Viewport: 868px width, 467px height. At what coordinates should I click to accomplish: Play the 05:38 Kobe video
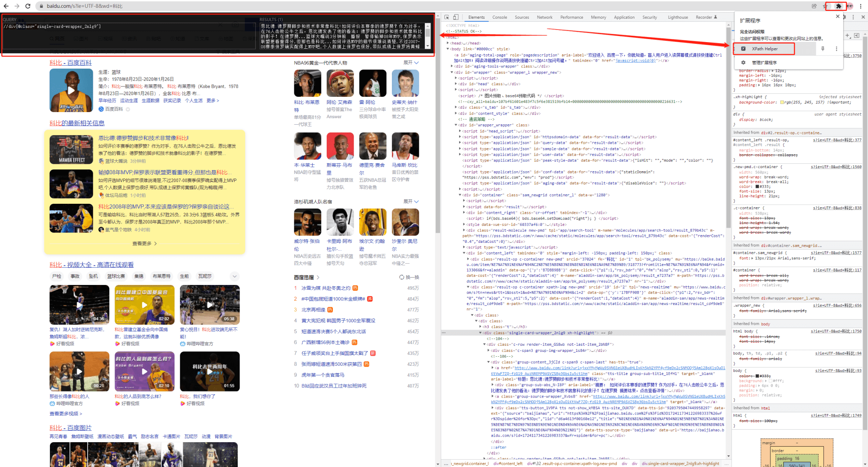(x=210, y=305)
